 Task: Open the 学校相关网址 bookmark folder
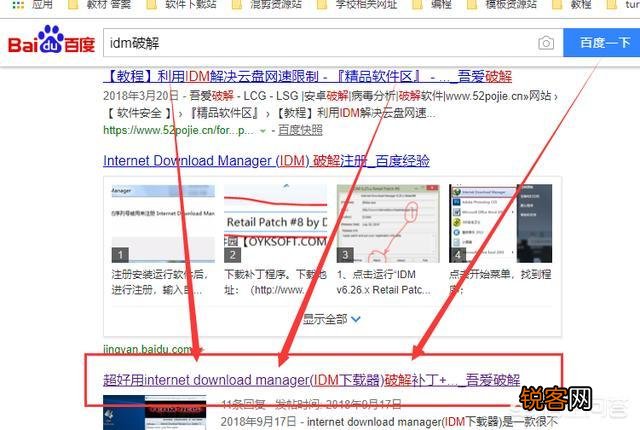point(358,5)
